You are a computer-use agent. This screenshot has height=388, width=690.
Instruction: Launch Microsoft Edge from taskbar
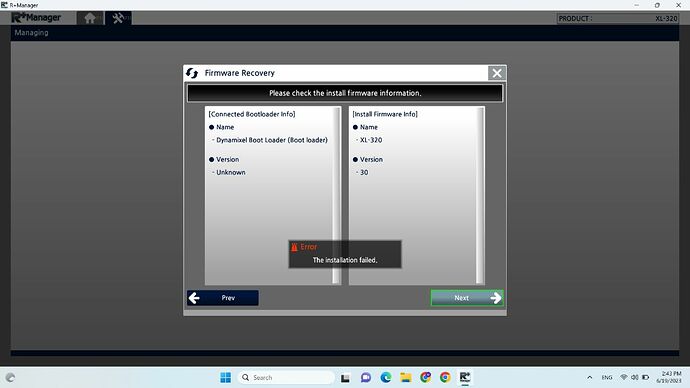point(385,377)
